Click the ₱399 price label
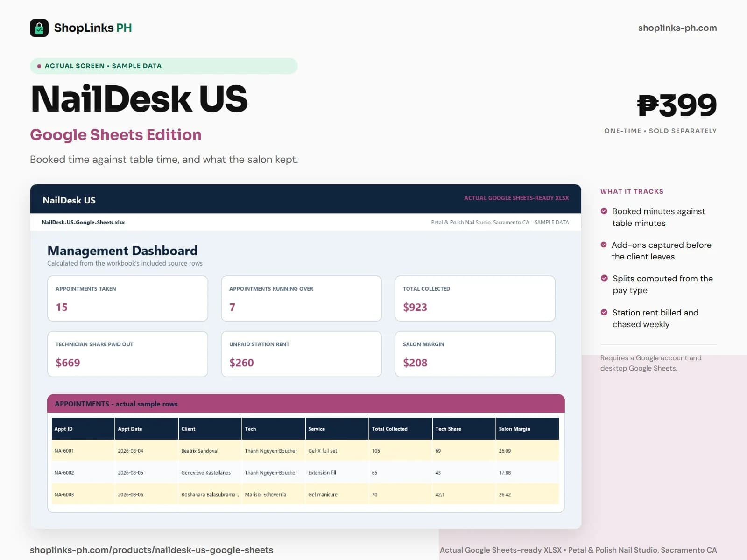The image size is (747, 560). tap(677, 105)
